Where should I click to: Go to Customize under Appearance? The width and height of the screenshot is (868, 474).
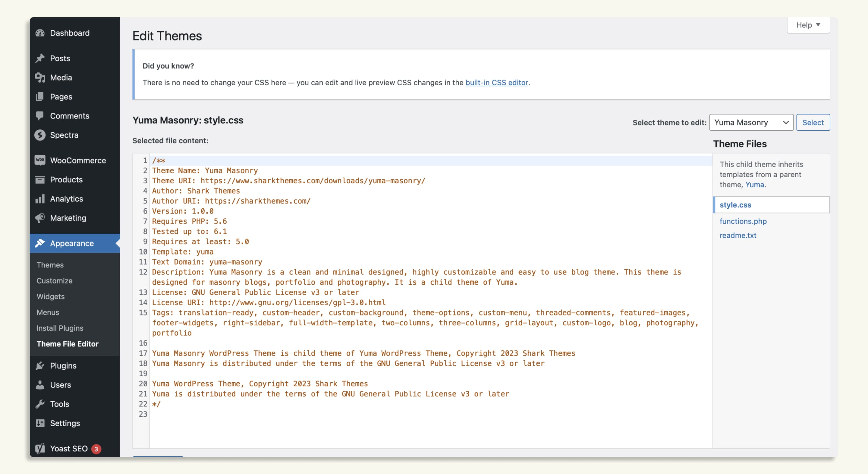[55, 281]
